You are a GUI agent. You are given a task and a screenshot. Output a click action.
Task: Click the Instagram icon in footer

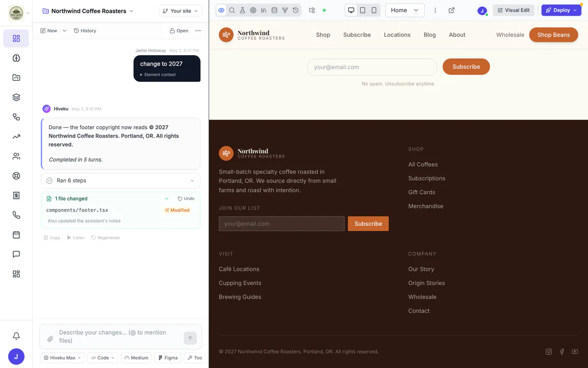[549, 352]
